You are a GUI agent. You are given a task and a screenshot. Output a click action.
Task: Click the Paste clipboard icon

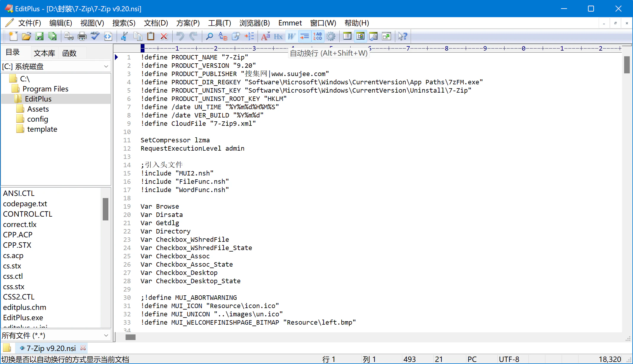(151, 36)
